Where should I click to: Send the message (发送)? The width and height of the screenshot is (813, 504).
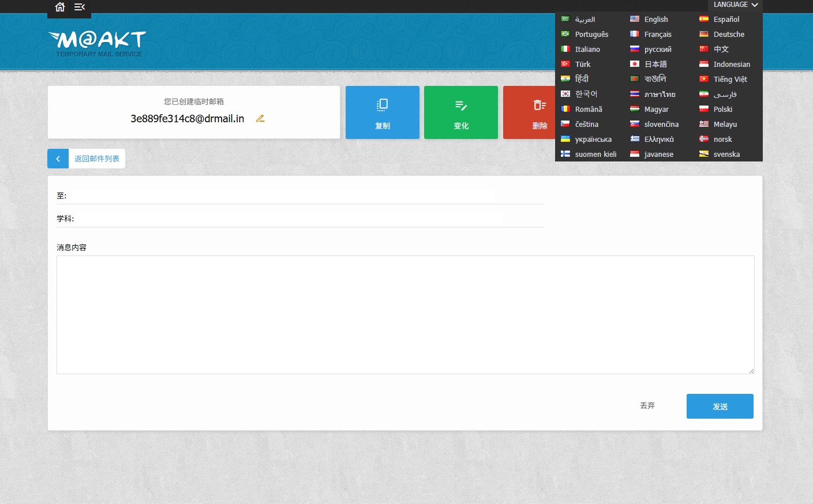(x=720, y=406)
